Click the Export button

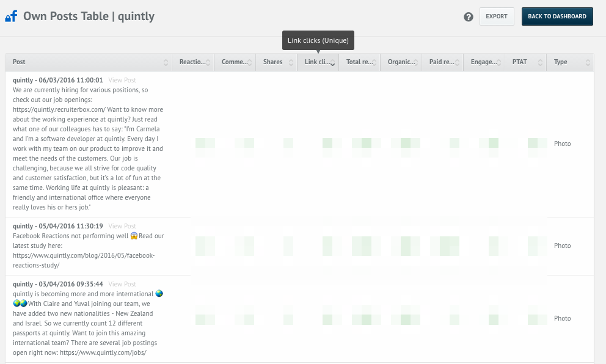pos(497,16)
